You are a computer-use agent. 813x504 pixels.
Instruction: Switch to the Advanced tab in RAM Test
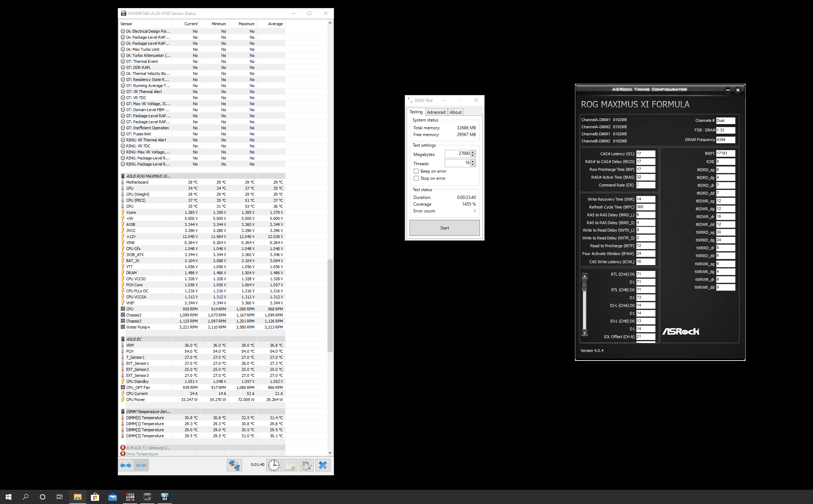tap(436, 112)
